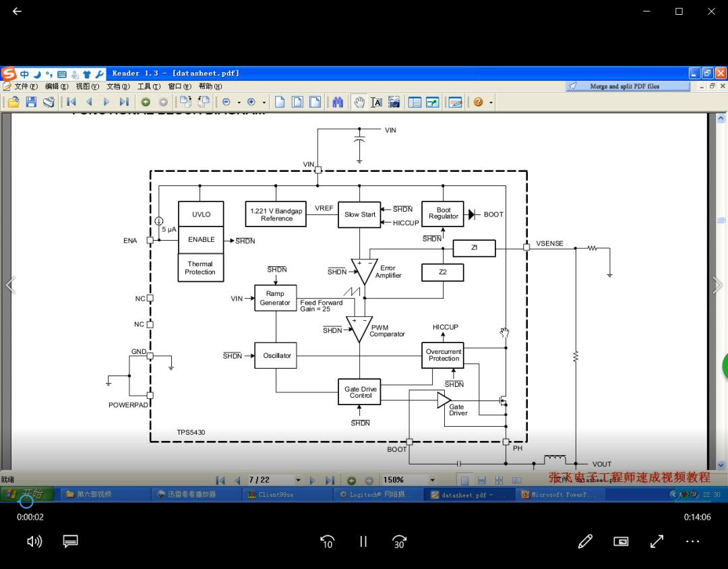This screenshot has height=569, width=728.
Task: Open Find with the binoculars icon
Action: (338, 102)
